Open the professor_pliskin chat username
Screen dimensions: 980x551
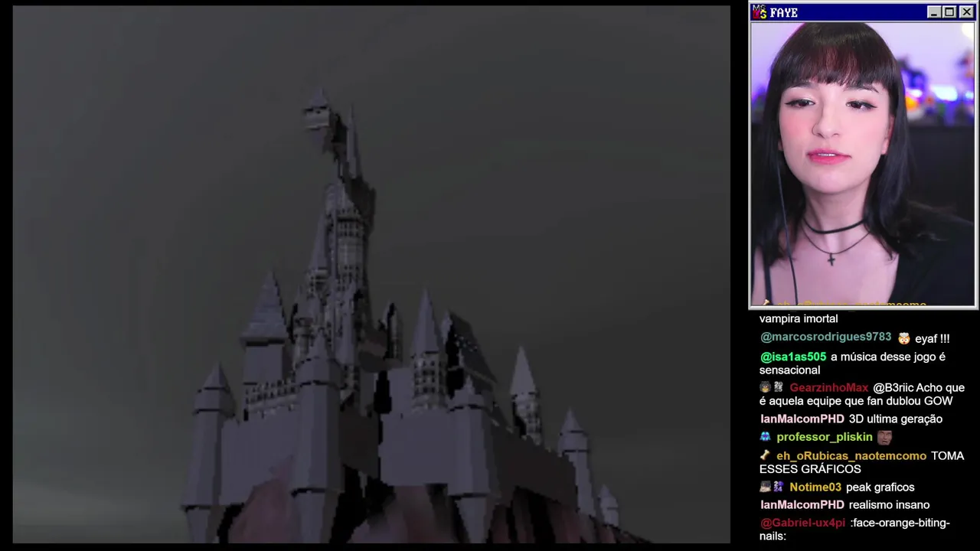tap(825, 437)
